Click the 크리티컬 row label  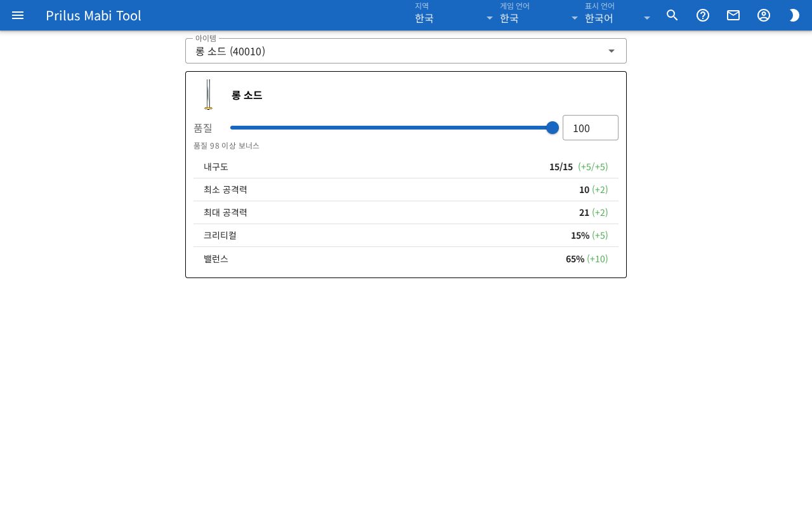click(220, 235)
